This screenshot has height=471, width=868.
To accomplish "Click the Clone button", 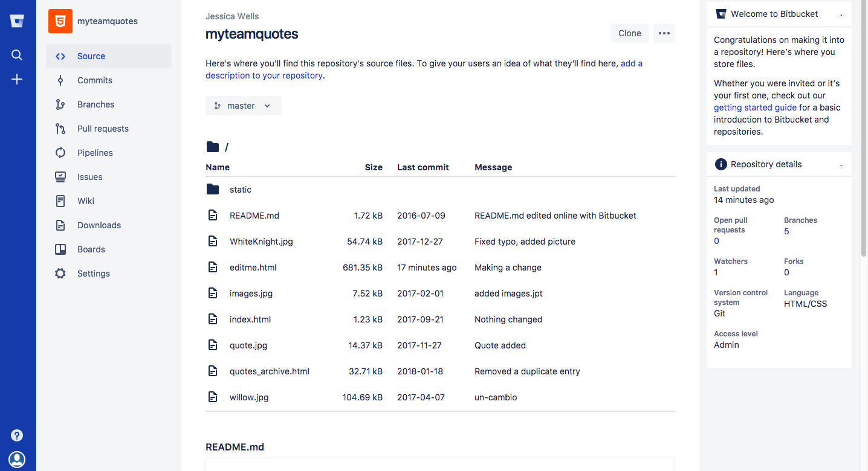I will (630, 33).
